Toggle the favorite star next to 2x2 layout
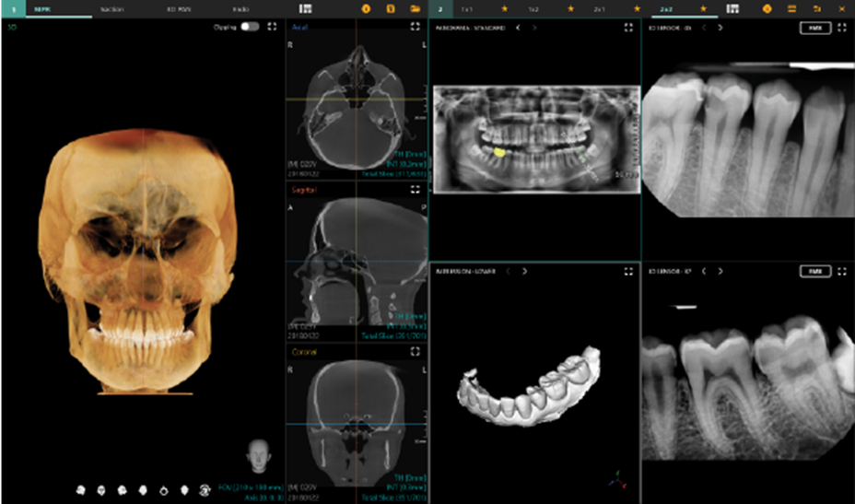This screenshot has width=855, height=504. [x=703, y=8]
